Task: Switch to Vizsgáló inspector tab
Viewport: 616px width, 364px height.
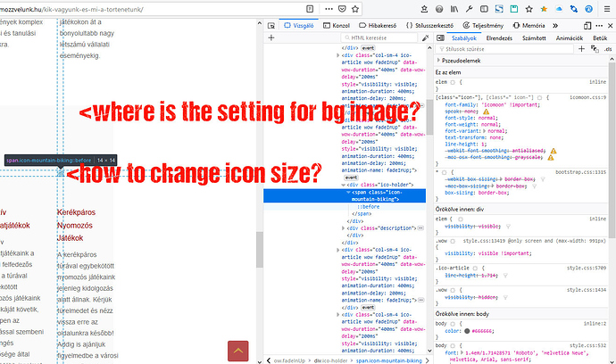Action: click(299, 26)
